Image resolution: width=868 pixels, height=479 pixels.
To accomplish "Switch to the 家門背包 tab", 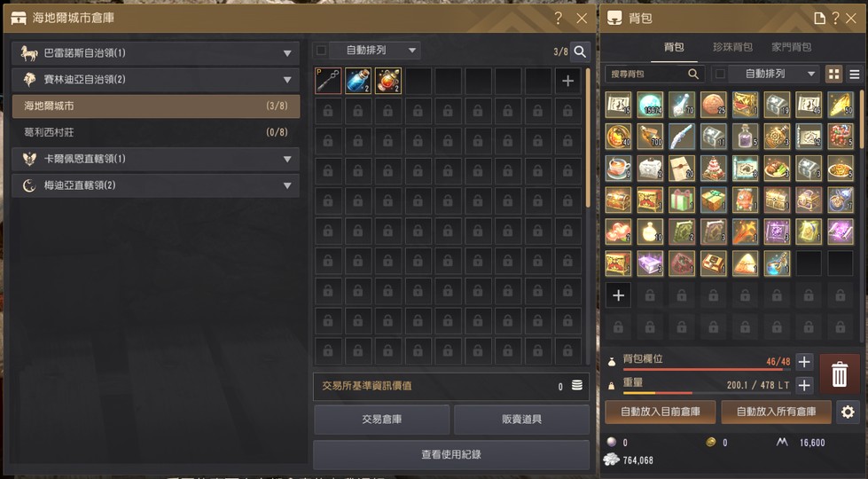I will (x=792, y=47).
